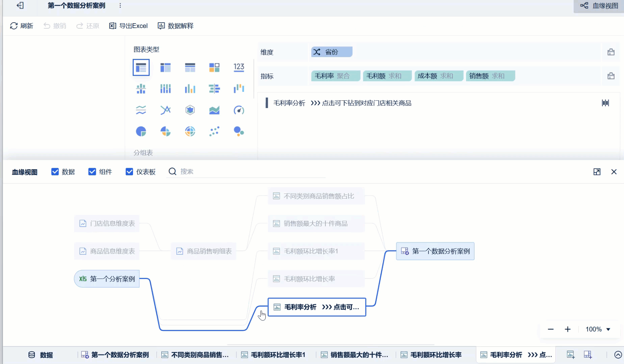Select the bubble chart icon
Image resolution: width=624 pixels, height=364 pixels.
click(239, 131)
